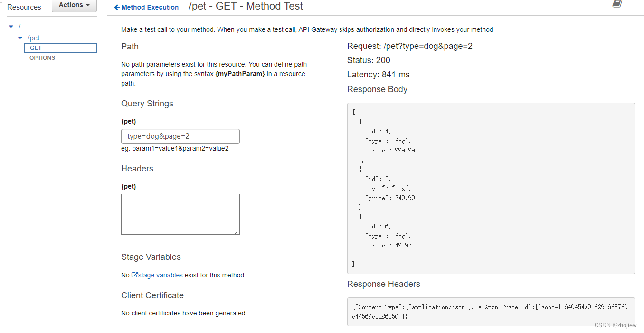Click the "price": 249.99 line
Viewport: 644px width, 333px height.
point(390,198)
